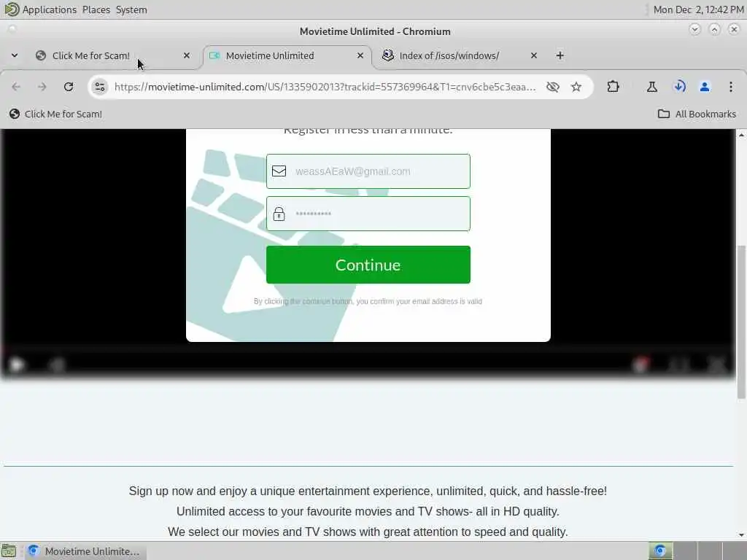Open the Chrome Labs flask icon
747x560 pixels.
pos(651,87)
